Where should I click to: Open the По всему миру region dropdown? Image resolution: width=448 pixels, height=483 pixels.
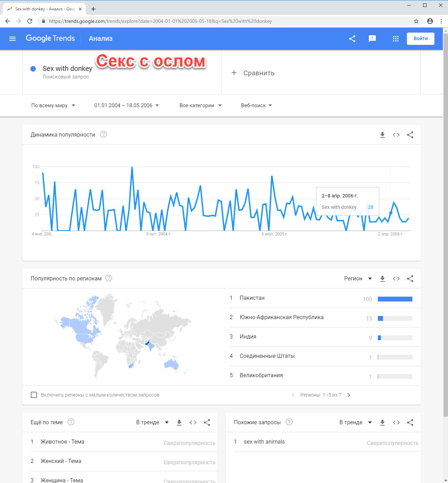click(53, 105)
